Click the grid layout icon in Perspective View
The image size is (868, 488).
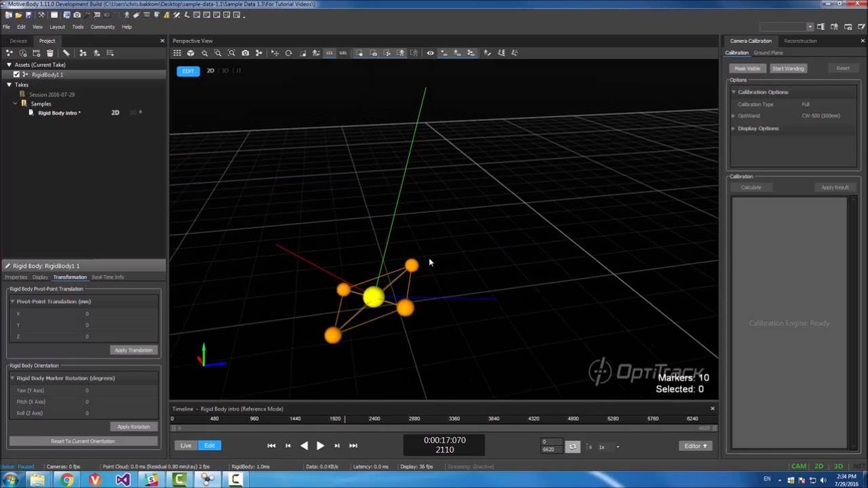177,53
